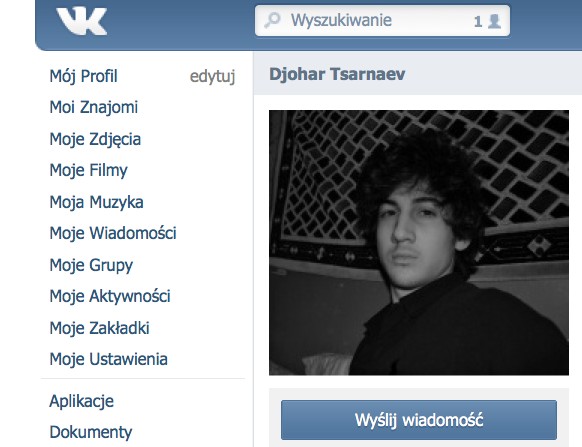Go to Moje Zdjęcia photos

click(95, 139)
